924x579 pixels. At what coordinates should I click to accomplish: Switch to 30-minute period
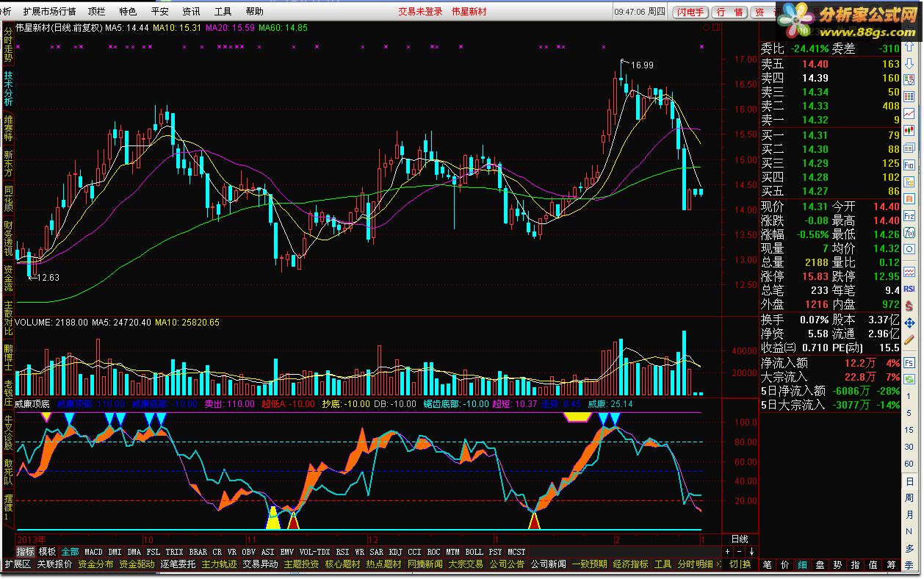click(x=909, y=447)
